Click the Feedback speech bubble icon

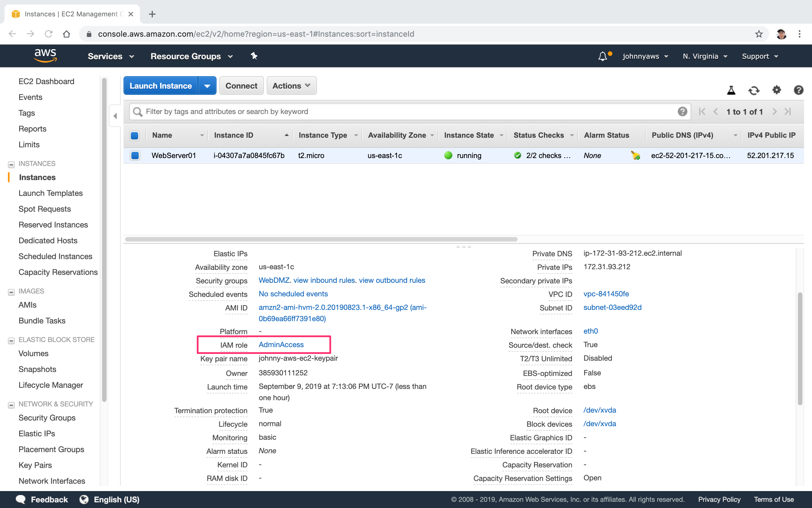(21, 499)
